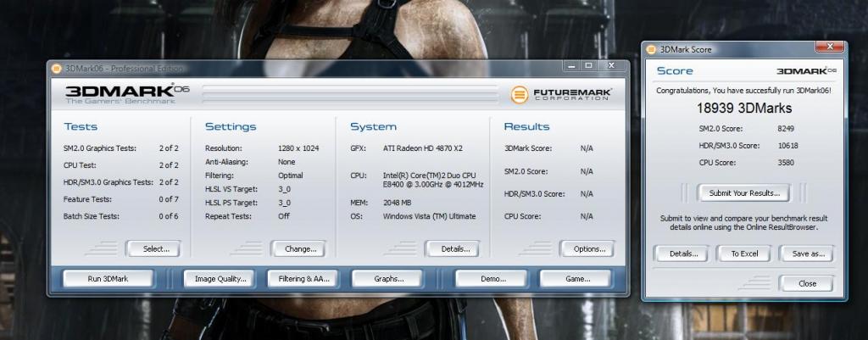The image size is (868, 340).
Task: Click Select under Tests
Action: [x=154, y=248]
